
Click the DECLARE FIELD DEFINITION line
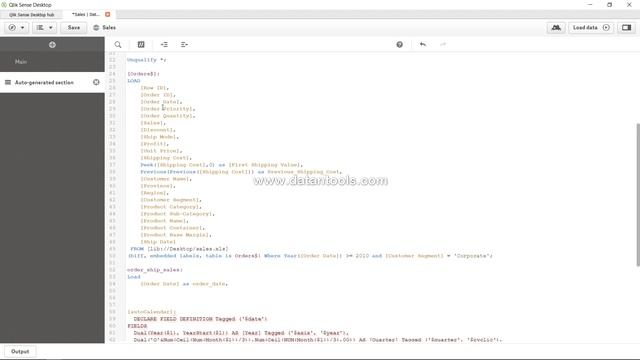(x=200, y=319)
